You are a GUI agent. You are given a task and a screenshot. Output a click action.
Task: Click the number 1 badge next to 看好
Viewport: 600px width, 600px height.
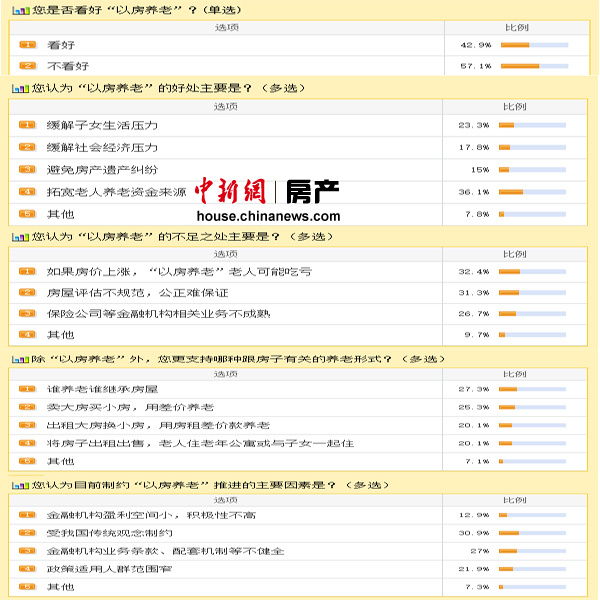pos(27,46)
